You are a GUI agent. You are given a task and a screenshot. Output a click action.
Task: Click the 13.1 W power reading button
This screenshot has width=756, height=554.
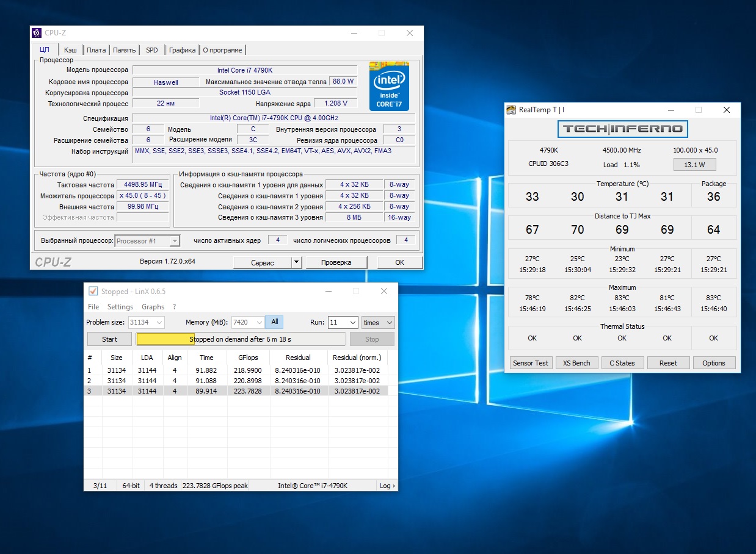[694, 165]
